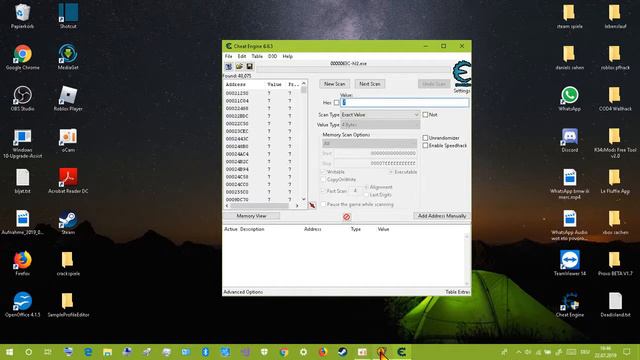The width and height of the screenshot is (640, 360).
Task: Launch Discord from the desktop
Action: click(x=569, y=140)
